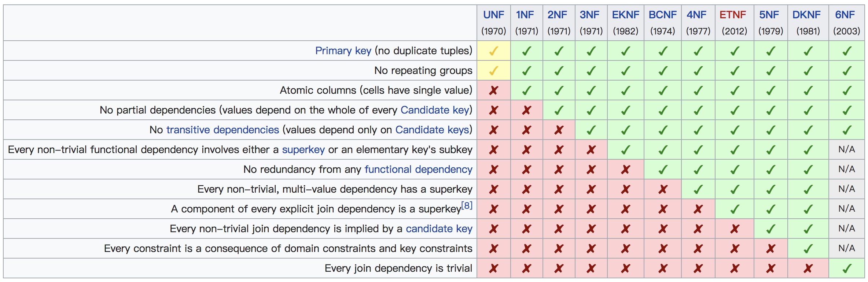Click the superkey link in elementary key row
This screenshot has width=868, height=282.
tap(303, 150)
